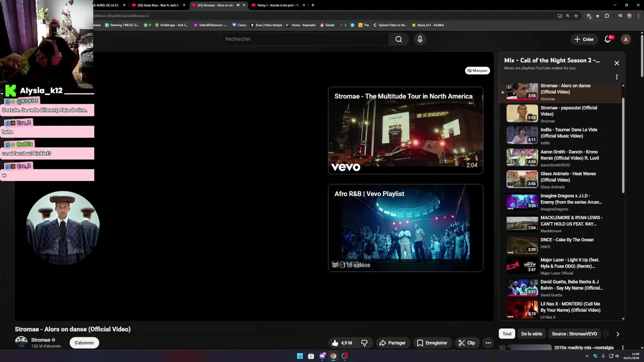Open the new tab plus button
Screen dimensions: 644x362
pos(313,5)
